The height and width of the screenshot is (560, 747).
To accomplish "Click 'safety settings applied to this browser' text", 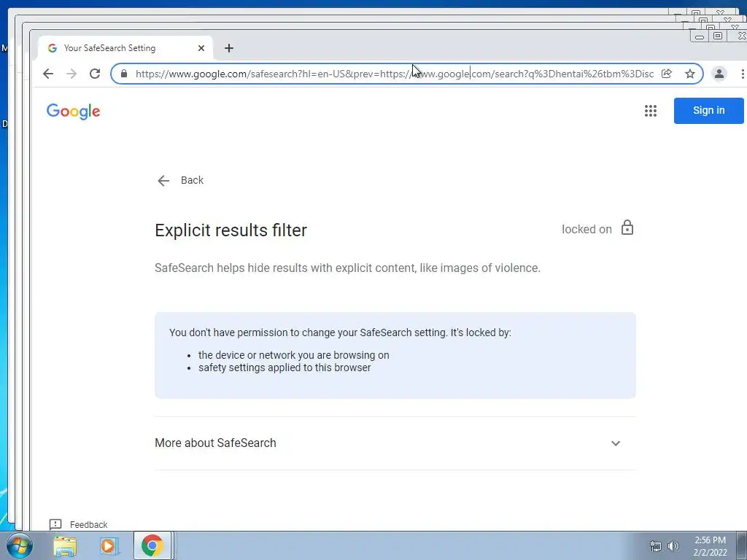I will click(x=285, y=367).
